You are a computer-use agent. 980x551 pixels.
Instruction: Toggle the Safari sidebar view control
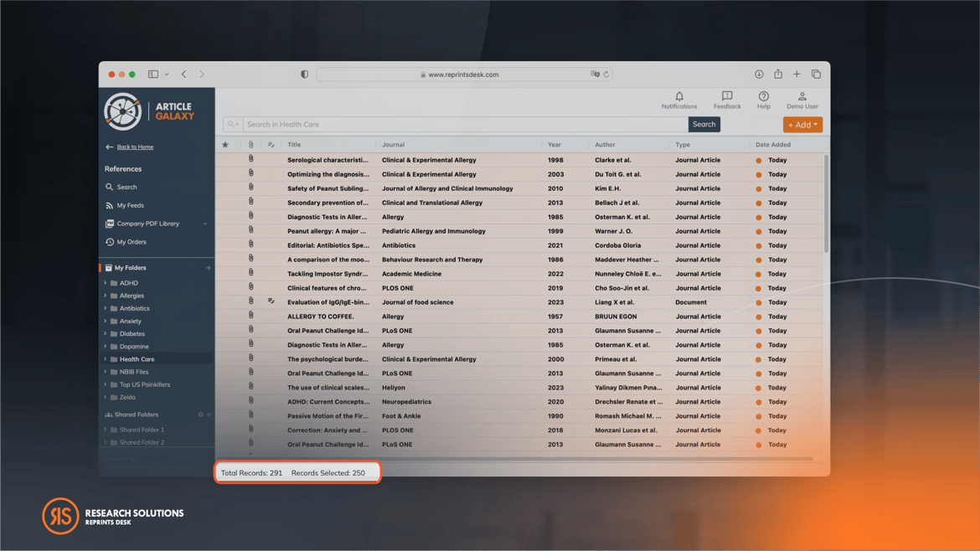(152, 74)
